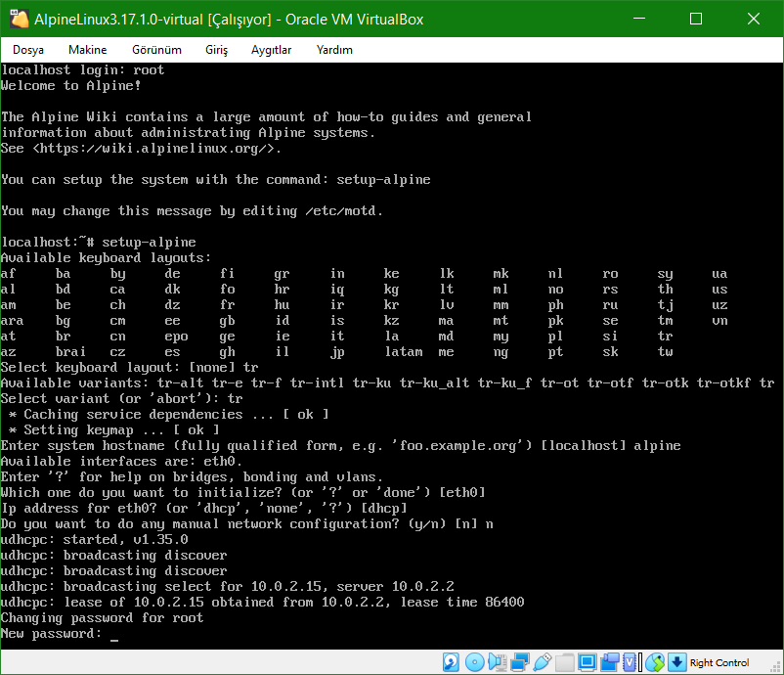This screenshot has height=675, width=784.
Task: Open the Yardım menu
Action: point(334,50)
